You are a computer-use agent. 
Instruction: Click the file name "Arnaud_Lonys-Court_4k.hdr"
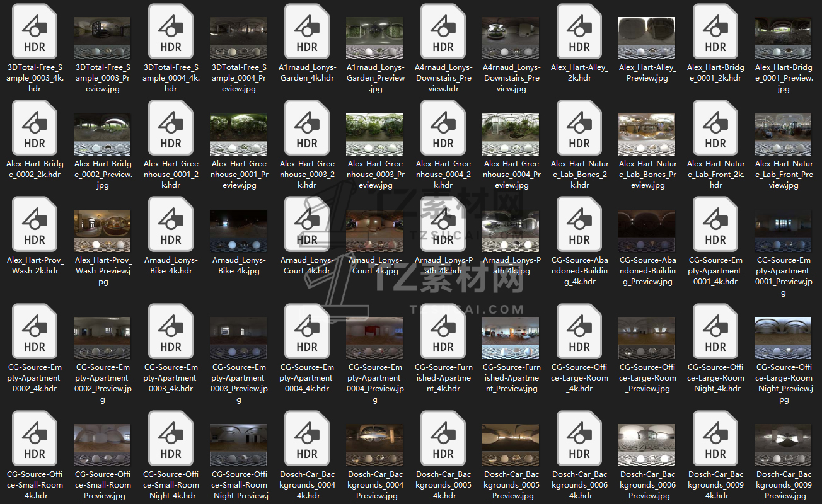coord(307,265)
